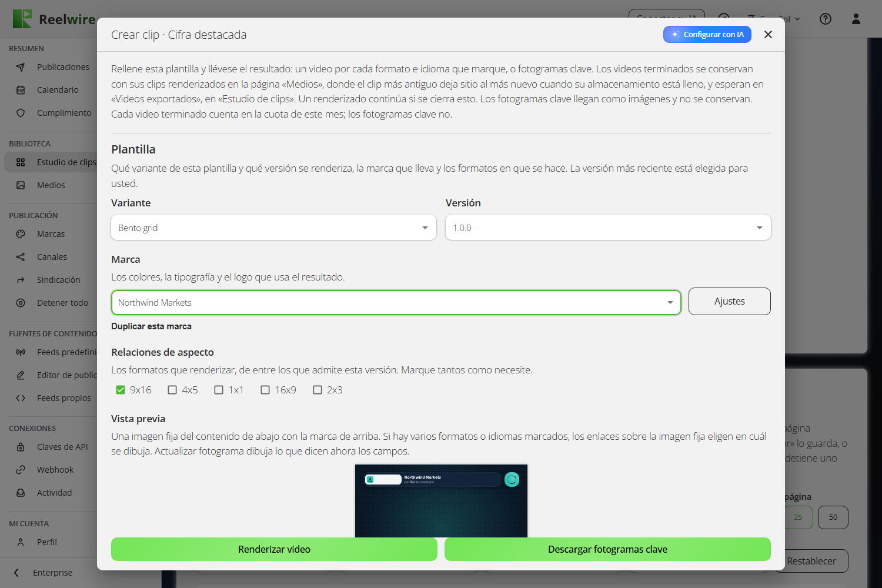Click the Webhook link icon
The image size is (882, 588).
21,470
